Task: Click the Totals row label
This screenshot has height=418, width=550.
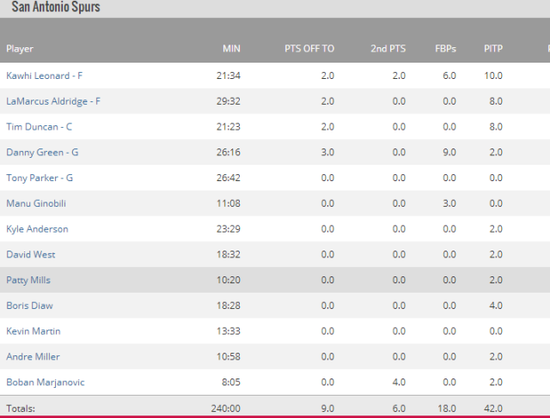Action: (x=21, y=409)
